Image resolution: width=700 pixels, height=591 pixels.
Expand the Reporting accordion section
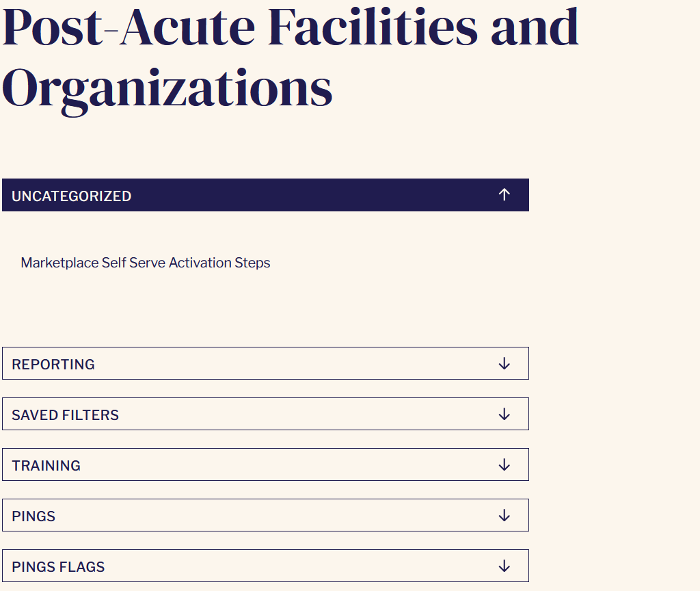click(x=265, y=363)
